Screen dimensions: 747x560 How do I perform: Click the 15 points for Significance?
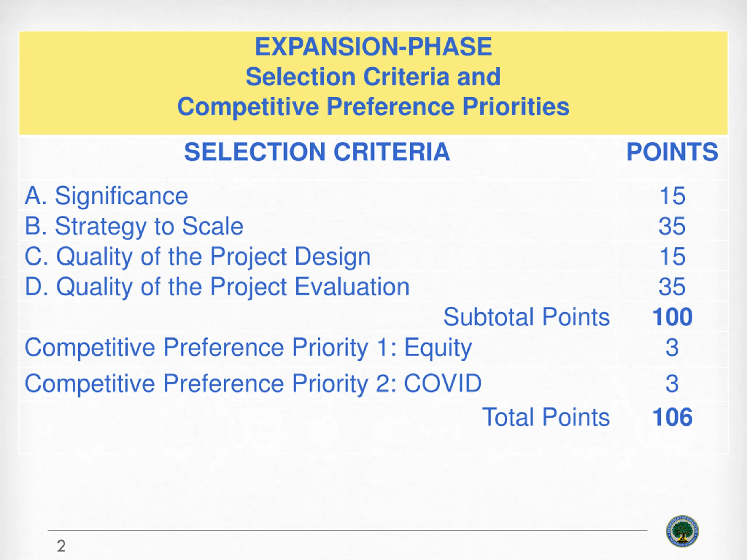coord(672,195)
